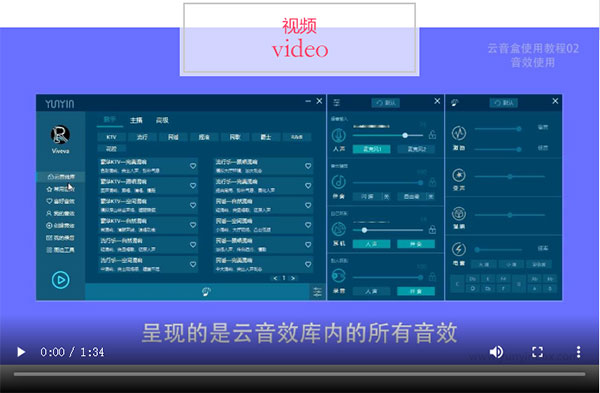Open the video's fullscreen mode

[x=538, y=352]
